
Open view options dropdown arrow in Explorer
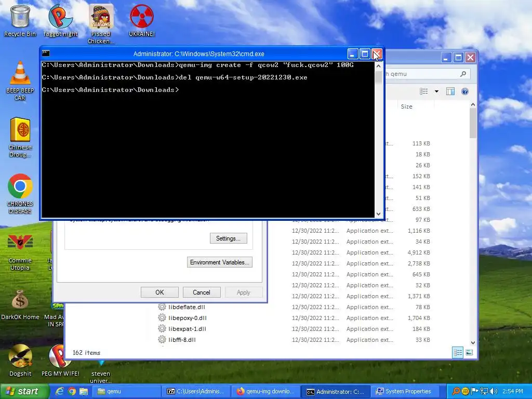(436, 91)
